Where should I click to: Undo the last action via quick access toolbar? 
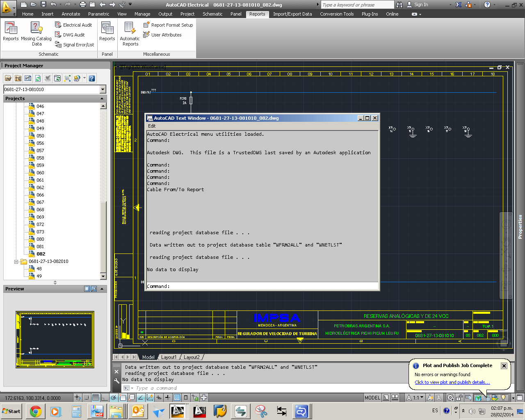pos(53,5)
